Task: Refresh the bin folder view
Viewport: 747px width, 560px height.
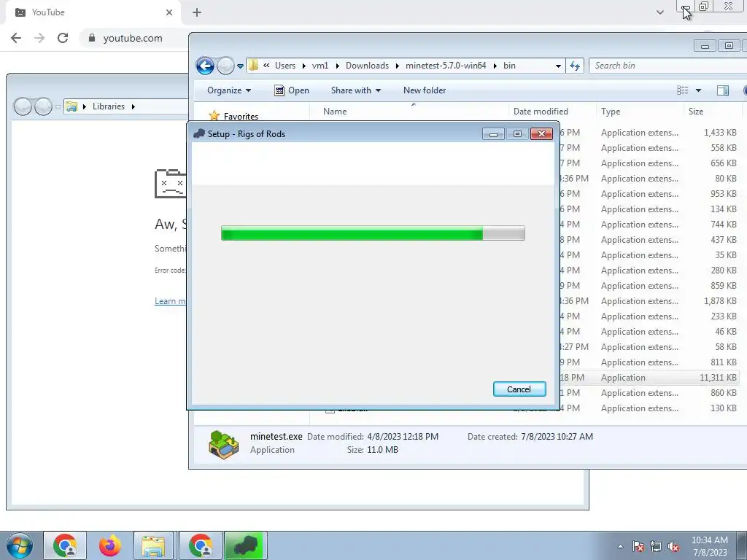Action: pyautogui.click(x=575, y=66)
